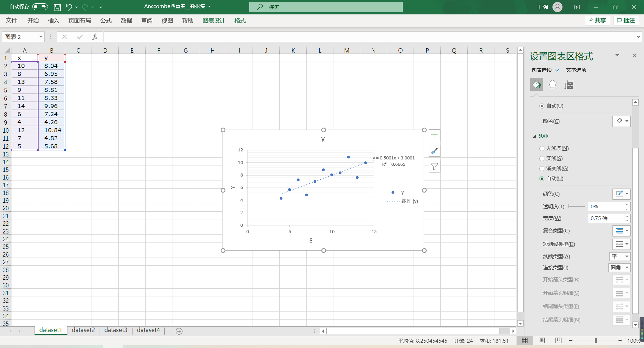This screenshot has height=348, width=644.
Task: Switch to Page Break Preview icon
Action: point(558,341)
